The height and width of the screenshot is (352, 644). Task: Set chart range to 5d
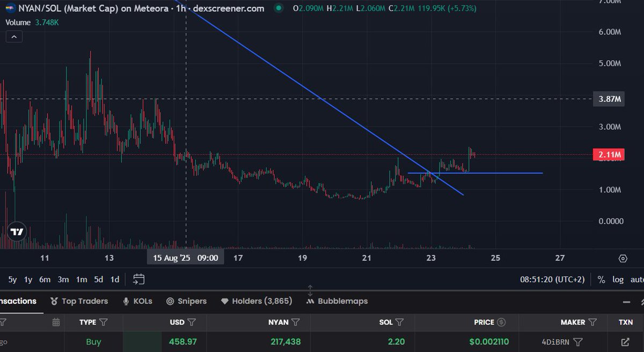tap(99, 279)
